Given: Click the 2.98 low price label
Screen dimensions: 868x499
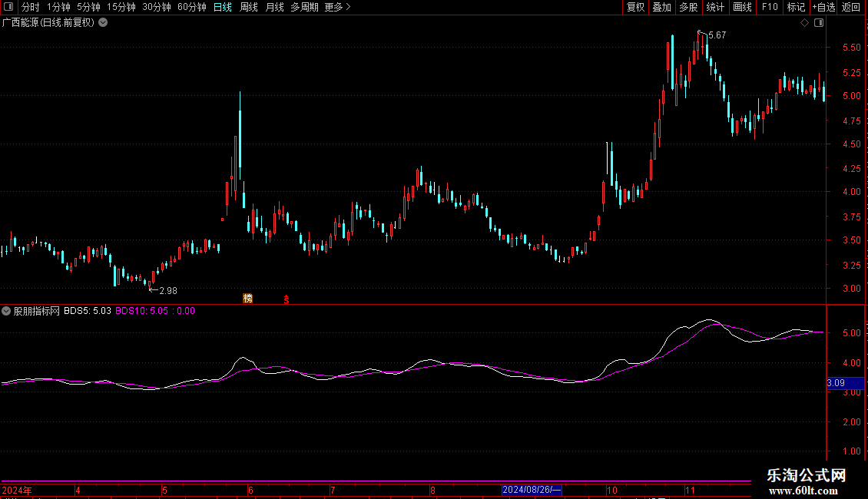Looking at the screenshot, I should point(167,291).
